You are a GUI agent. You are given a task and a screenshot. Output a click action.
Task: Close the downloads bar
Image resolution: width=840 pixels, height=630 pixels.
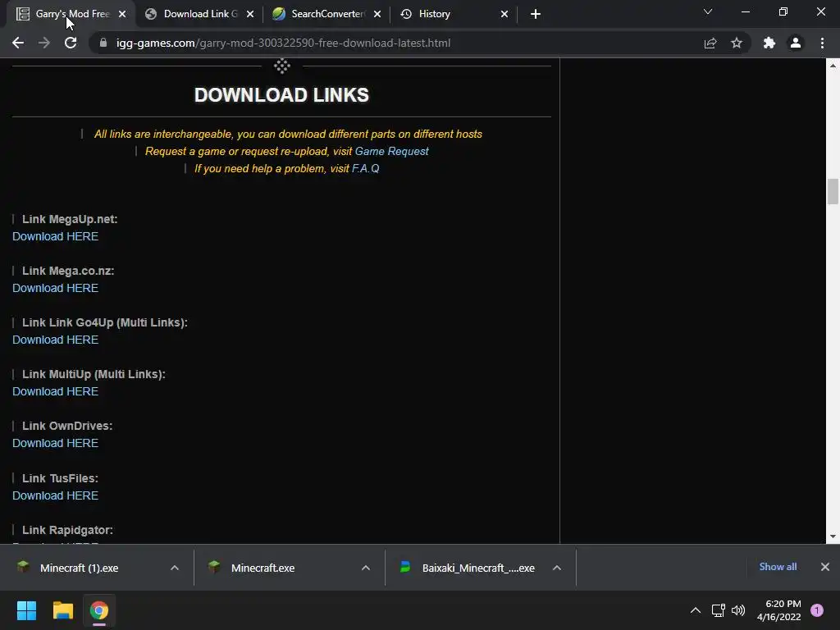(825, 567)
